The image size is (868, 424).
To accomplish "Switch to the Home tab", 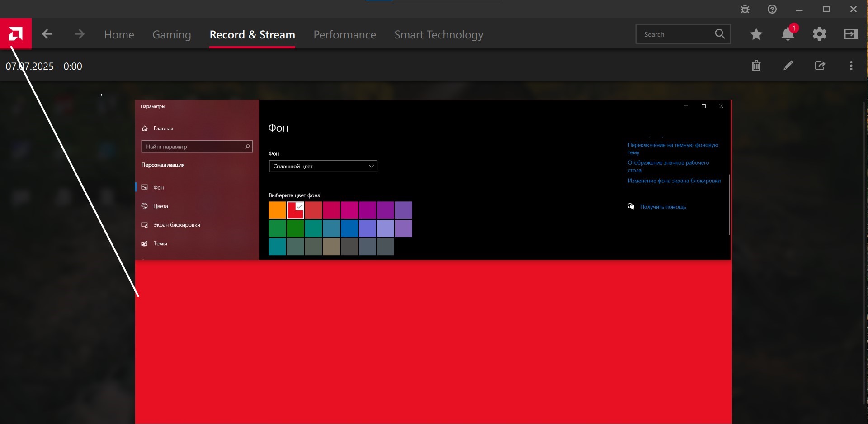I will coord(119,34).
